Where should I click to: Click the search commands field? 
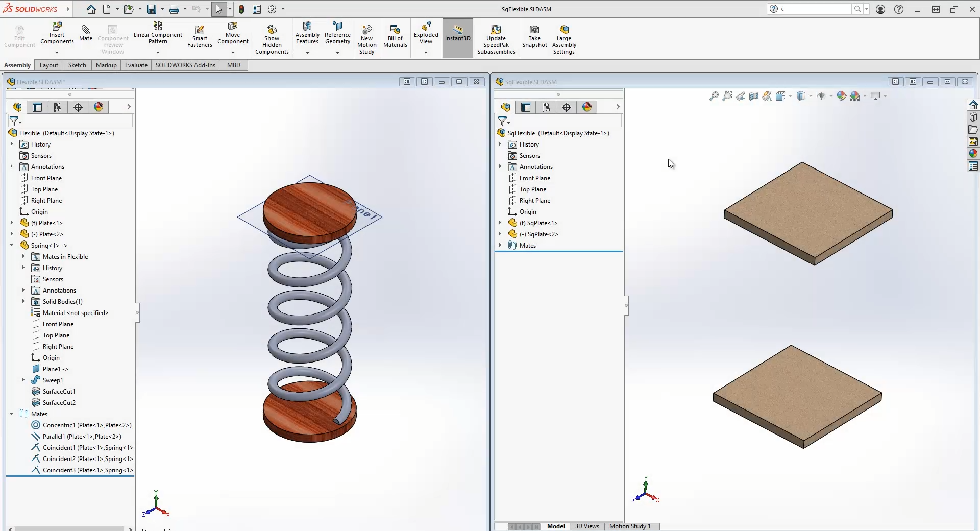[x=816, y=9]
